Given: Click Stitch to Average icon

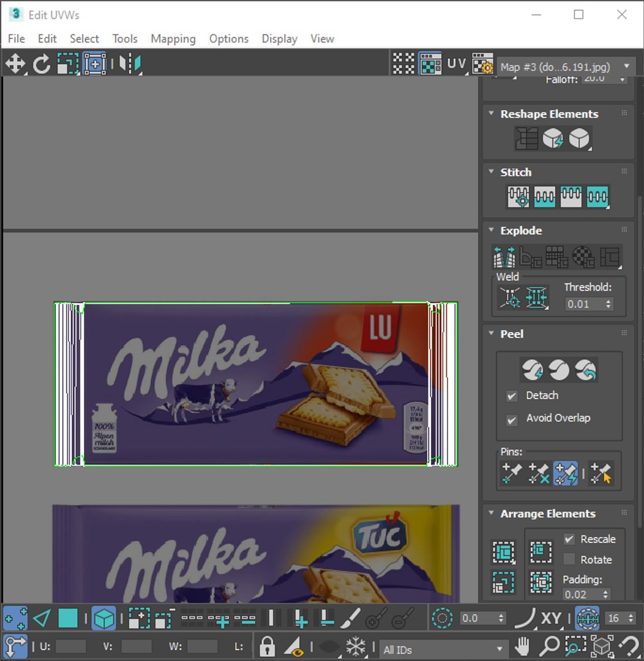Looking at the screenshot, I should (x=545, y=197).
